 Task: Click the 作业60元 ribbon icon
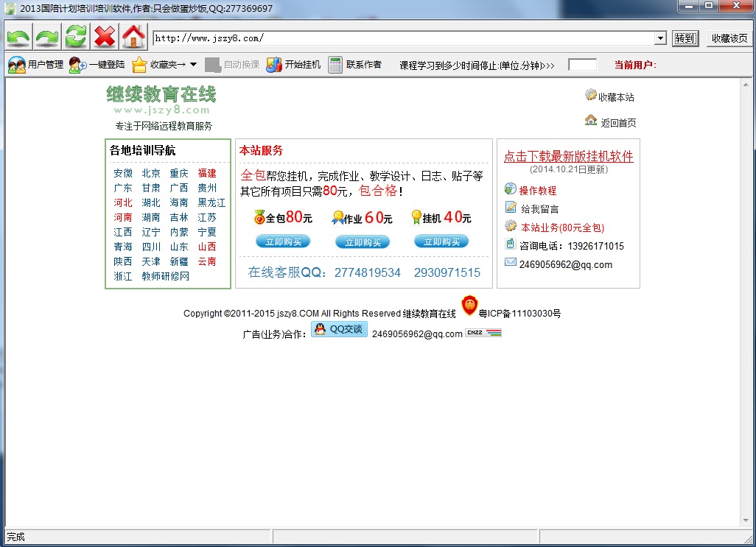pos(337,218)
